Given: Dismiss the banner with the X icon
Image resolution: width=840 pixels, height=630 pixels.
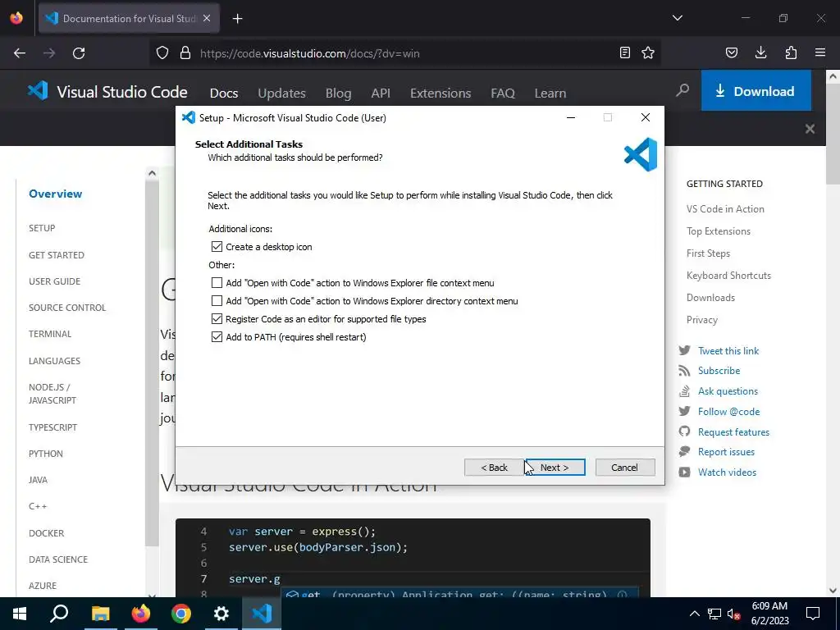Looking at the screenshot, I should [810, 129].
